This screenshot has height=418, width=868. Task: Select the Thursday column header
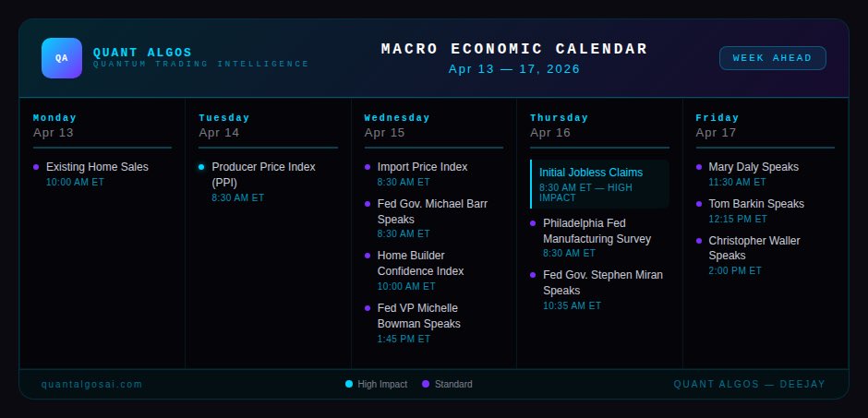[x=559, y=118]
